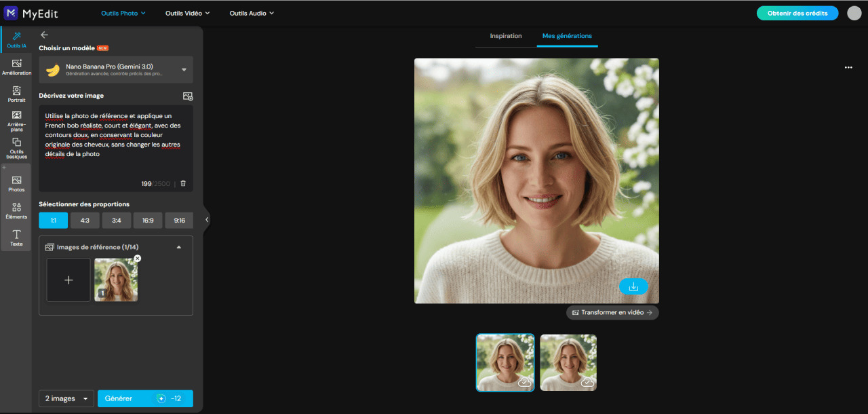Select the second generated thumbnail
The image size is (868, 414).
[568, 362]
